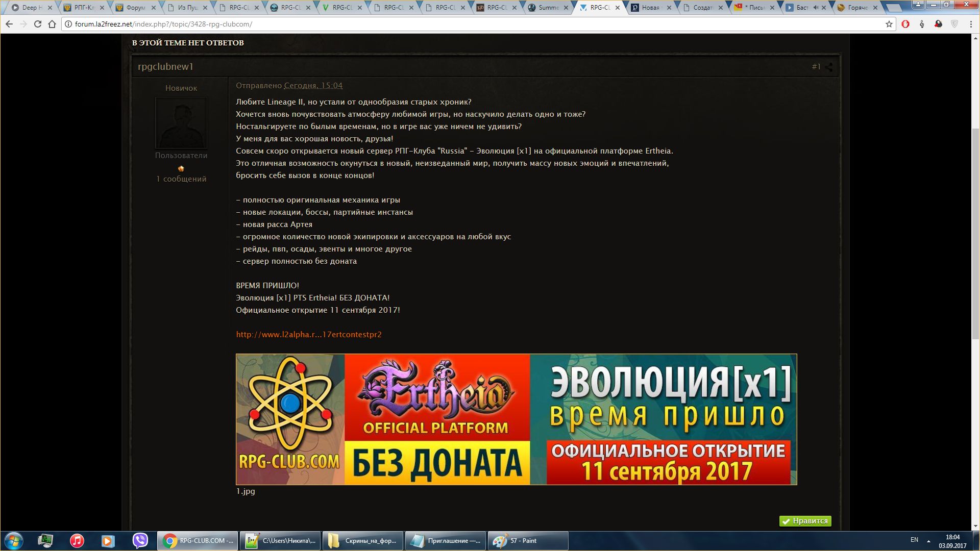Mute the Баст tab audio icon
Viewport: 980px width, 551px height.
[x=816, y=8]
